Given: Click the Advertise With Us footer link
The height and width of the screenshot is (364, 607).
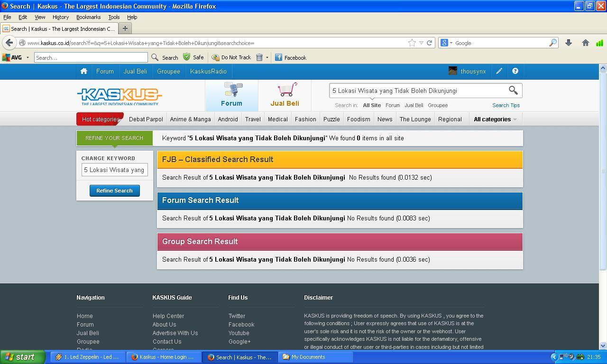Looking at the screenshot, I should pyautogui.click(x=175, y=333).
